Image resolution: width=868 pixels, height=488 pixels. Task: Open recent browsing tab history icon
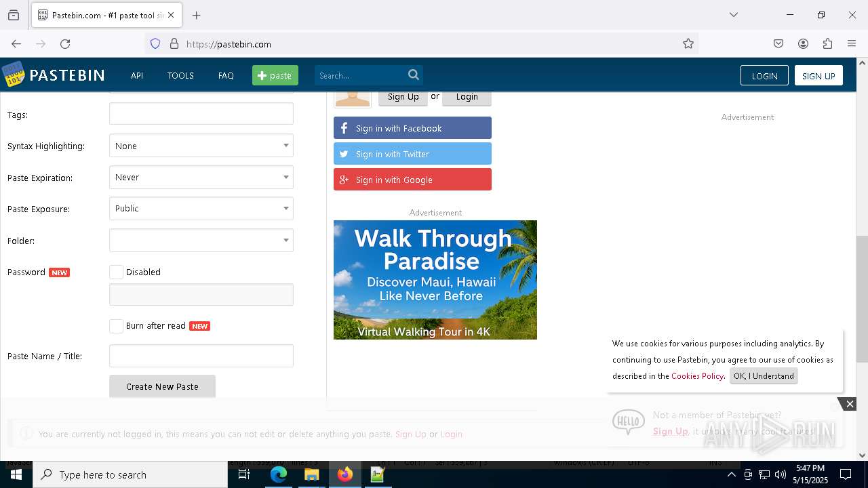pos(14,15)
